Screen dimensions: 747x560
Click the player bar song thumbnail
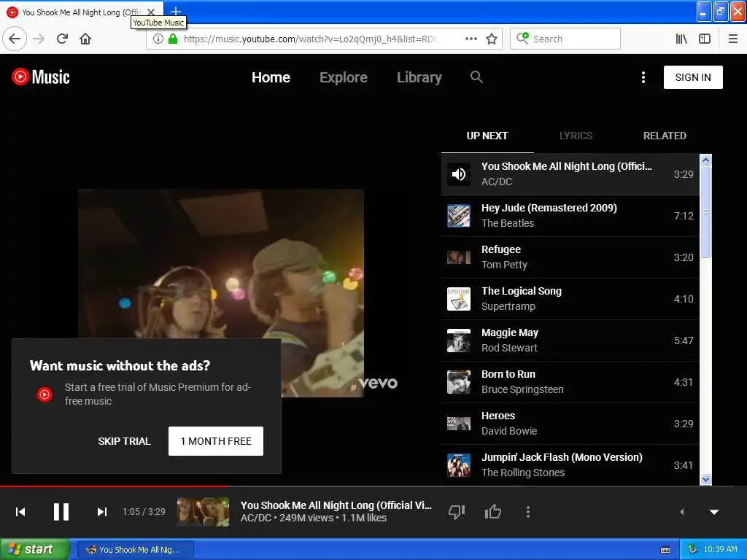[203, 512]
